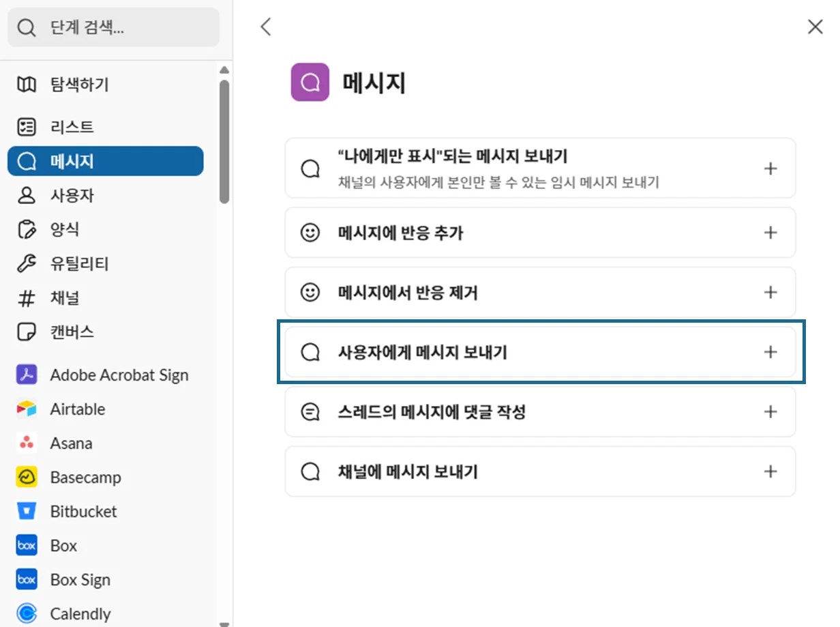The image size is (840, 627).
Task: Open the Bitbucket integration
Action: click(83, 512)
